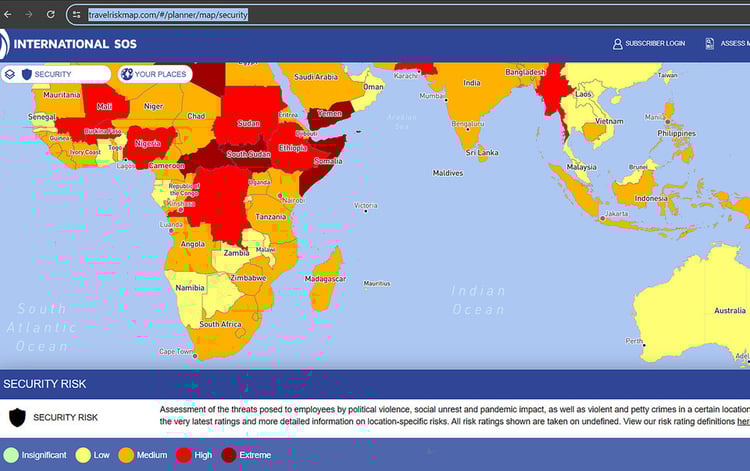Reload the page with the refresh icon
This screenshot has width=750, height=471.
51,15
